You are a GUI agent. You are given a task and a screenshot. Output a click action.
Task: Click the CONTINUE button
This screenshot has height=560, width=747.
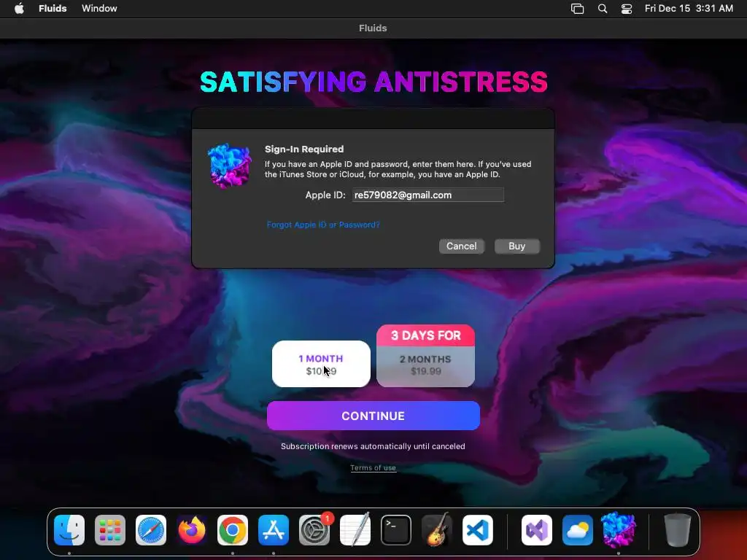(373, 416)
